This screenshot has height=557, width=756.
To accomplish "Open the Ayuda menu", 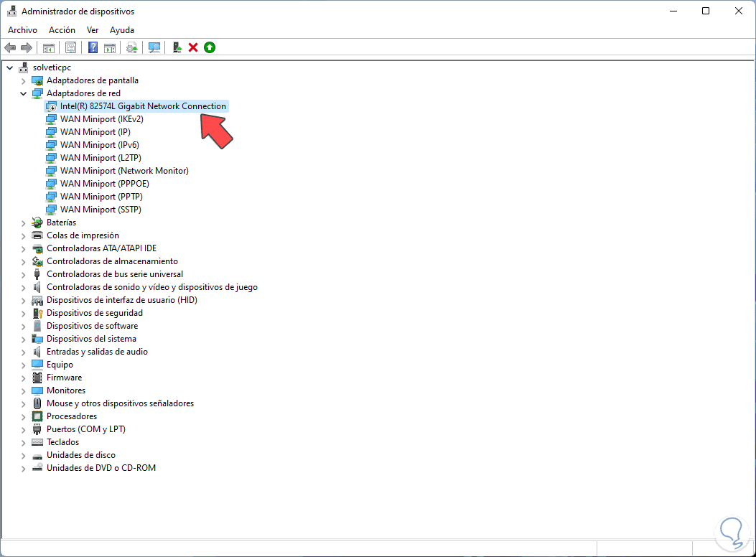I will [x=122, y=30].
